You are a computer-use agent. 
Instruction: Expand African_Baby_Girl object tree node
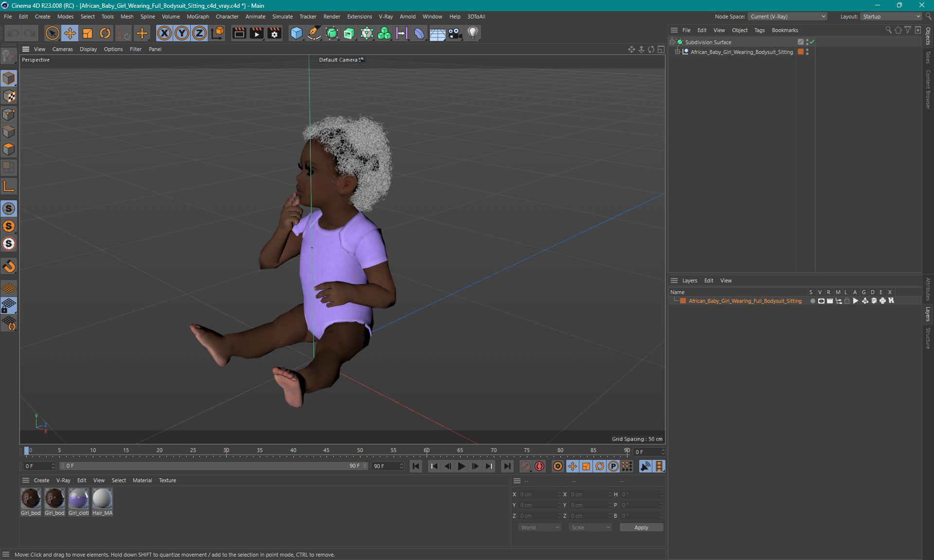point(678,52)
